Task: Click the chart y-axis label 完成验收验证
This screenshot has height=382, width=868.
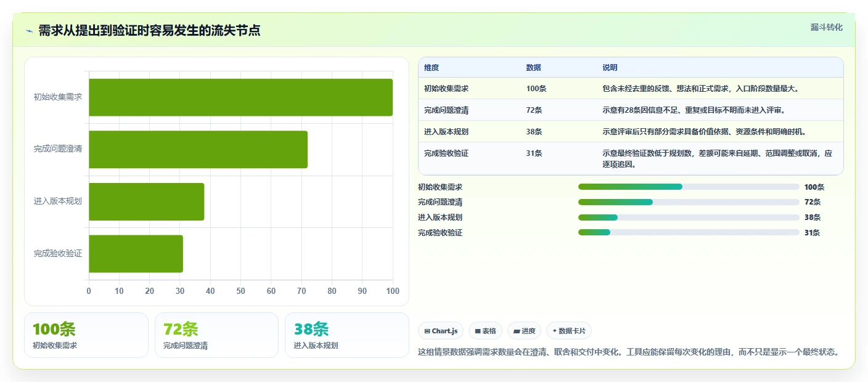Action: (x=58, y=253)
